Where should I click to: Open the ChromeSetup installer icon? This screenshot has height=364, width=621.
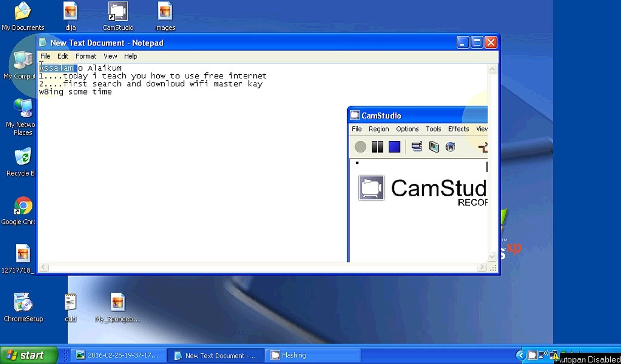coord(23,307)
